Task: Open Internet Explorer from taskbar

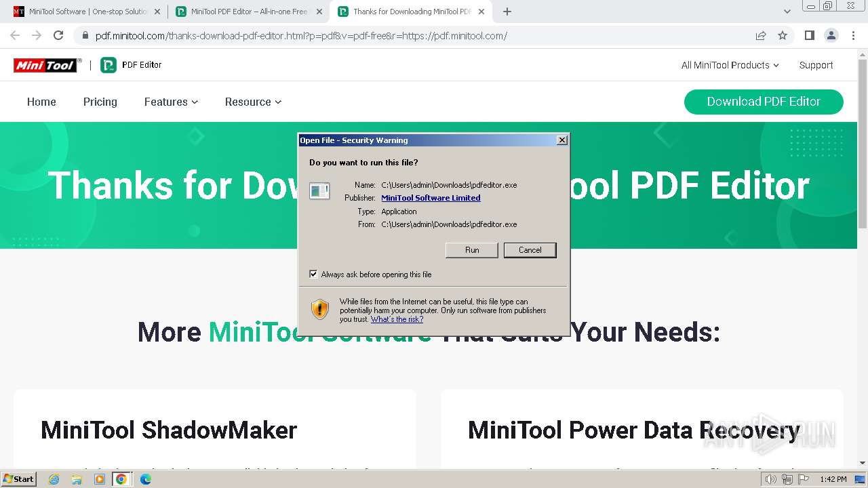Action: pos(54,479)
